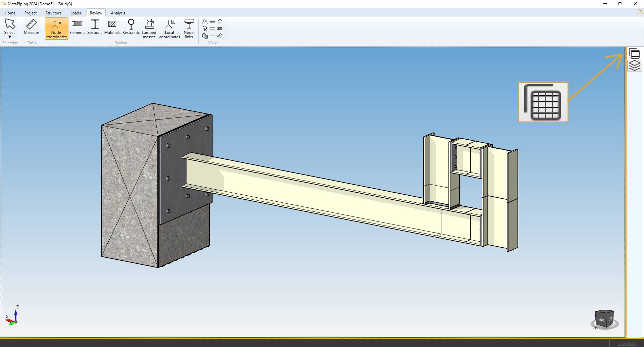644x347 pixels.
Task: Toggle the dotted circle view icon
Action: point(220,21)
